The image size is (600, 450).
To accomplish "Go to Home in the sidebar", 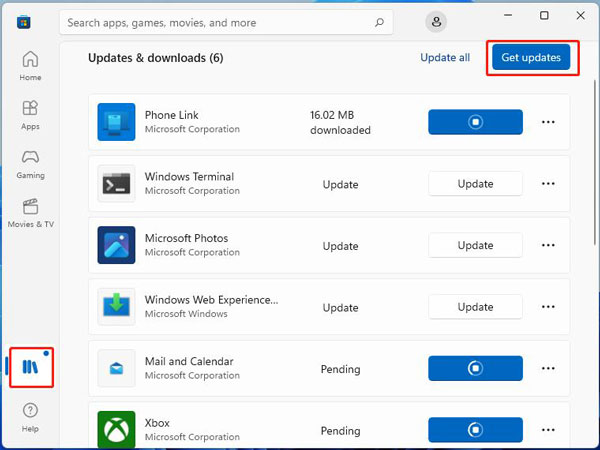I will point(30,66).
